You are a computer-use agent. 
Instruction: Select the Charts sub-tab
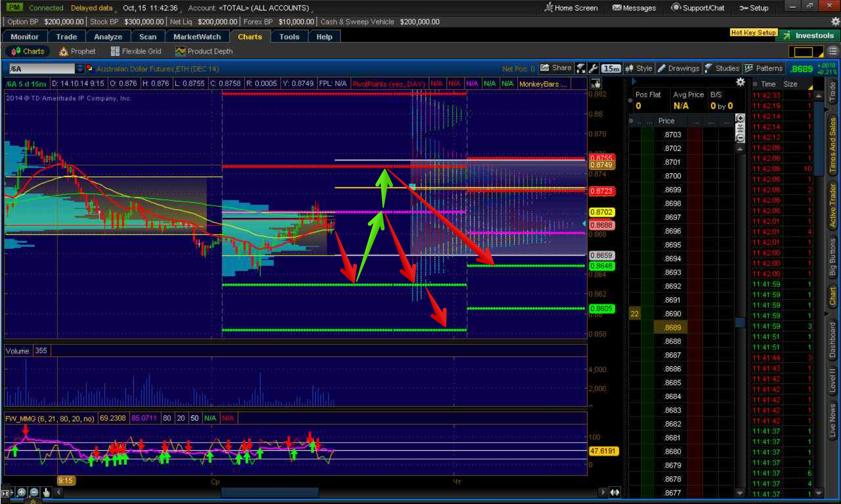(x=28, y=51)
